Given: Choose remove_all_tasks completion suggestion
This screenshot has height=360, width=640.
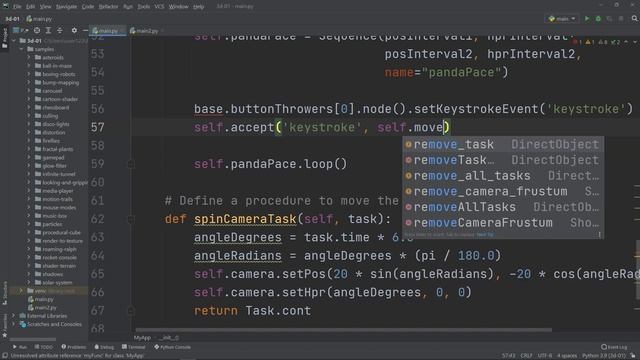Looking at the screenshot, I should coord(502,176).
